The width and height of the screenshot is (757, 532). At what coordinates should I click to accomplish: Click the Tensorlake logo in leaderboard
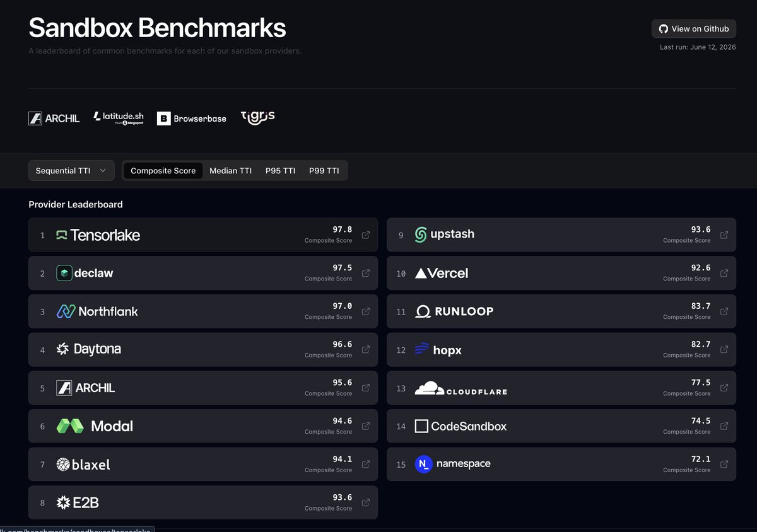(98, 235)
